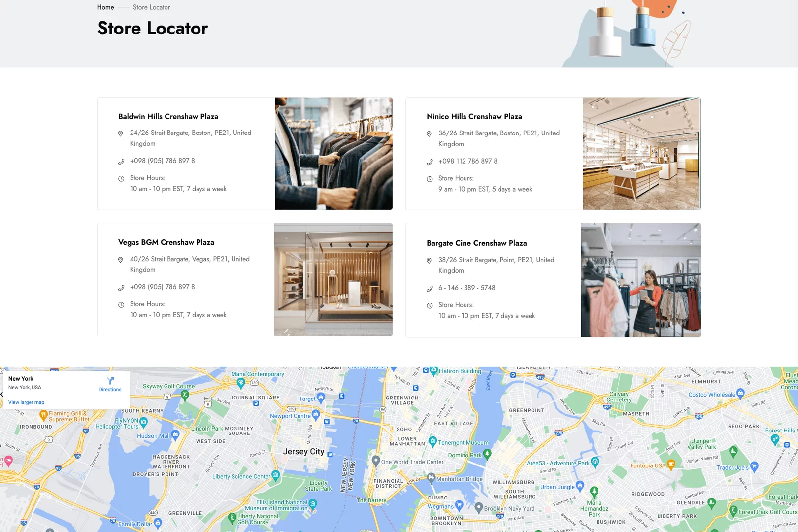The height and width of the screenshot is (532, 798).
Task: Click the Vegas BGM storefront image
Action: [x=333, y=280]
